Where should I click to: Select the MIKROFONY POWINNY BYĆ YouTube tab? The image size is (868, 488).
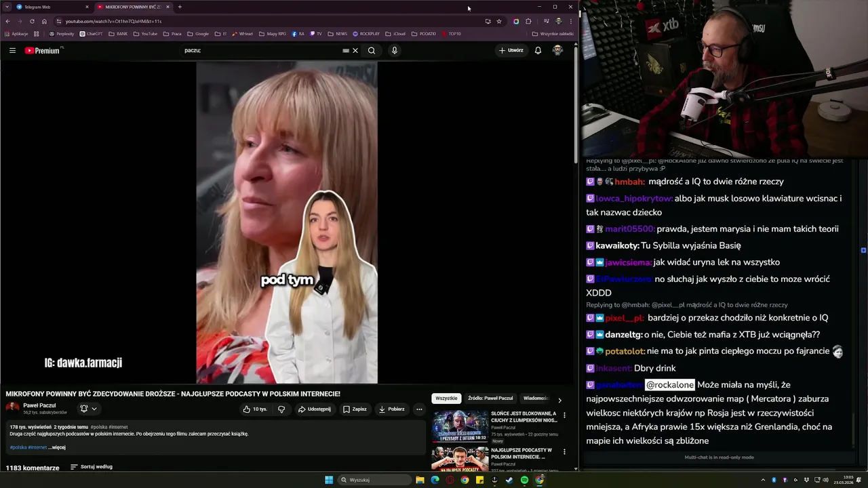click(133, 7)
